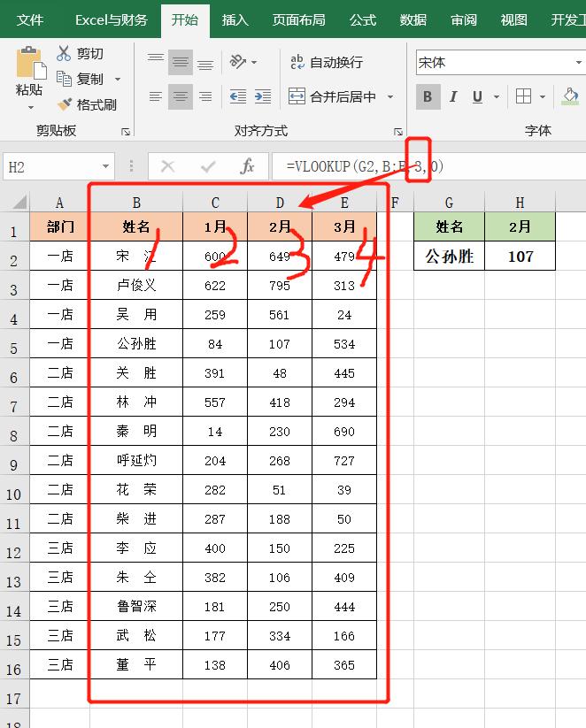
Task: Open the Page Layout (页面布局) tab
Action: [299, 20]
